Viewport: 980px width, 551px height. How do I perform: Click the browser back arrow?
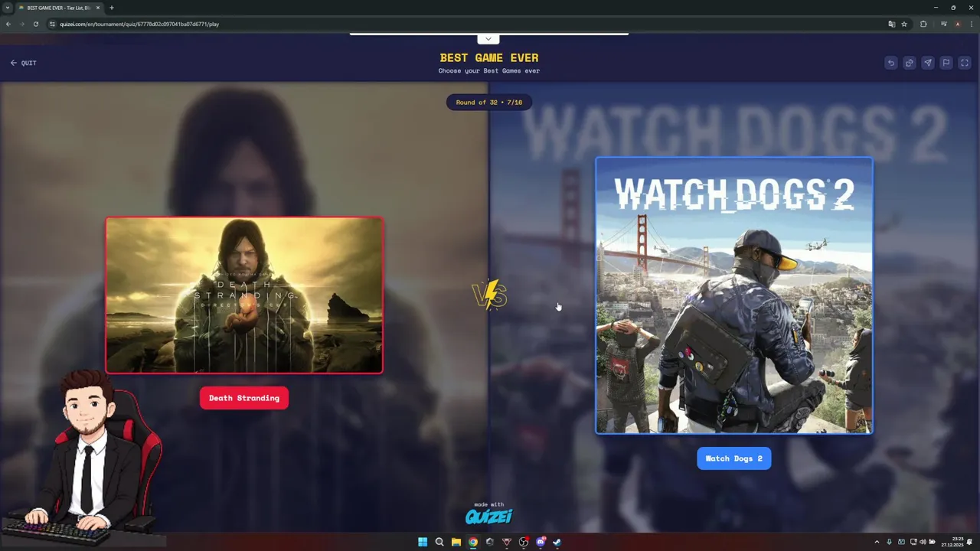click(8, 24)
